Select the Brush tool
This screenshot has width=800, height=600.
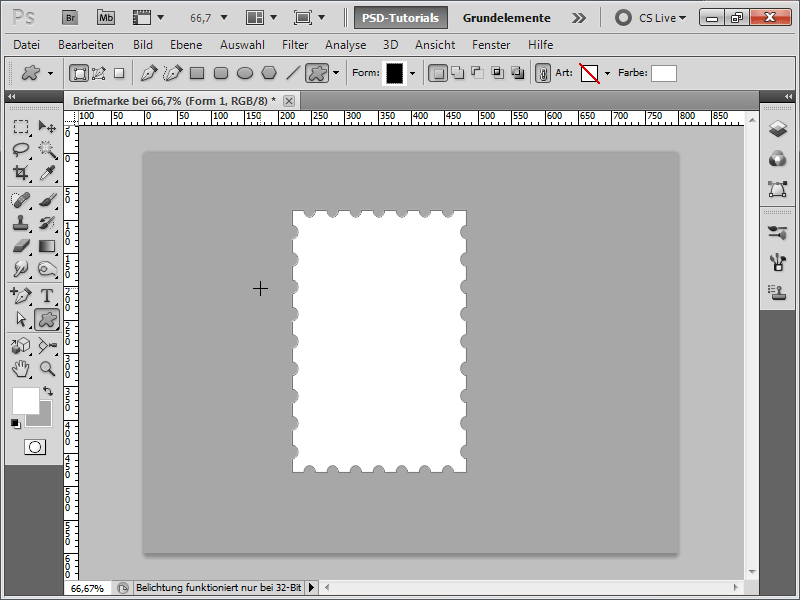tap(47, 200)
